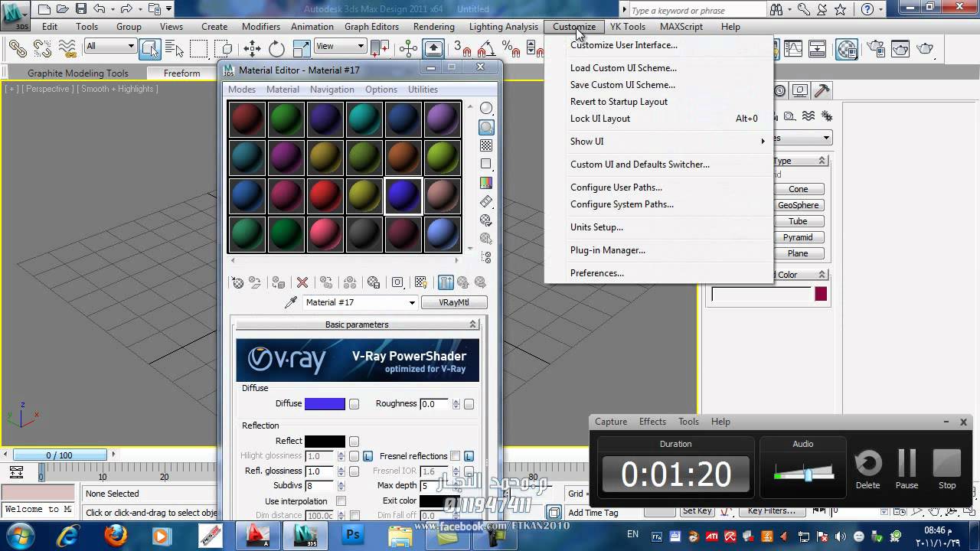The width and height of the screenshot is (980, 551).
Task: Click the GeoSphere object button
Action: pyautogui.click(x=798, y=205)
